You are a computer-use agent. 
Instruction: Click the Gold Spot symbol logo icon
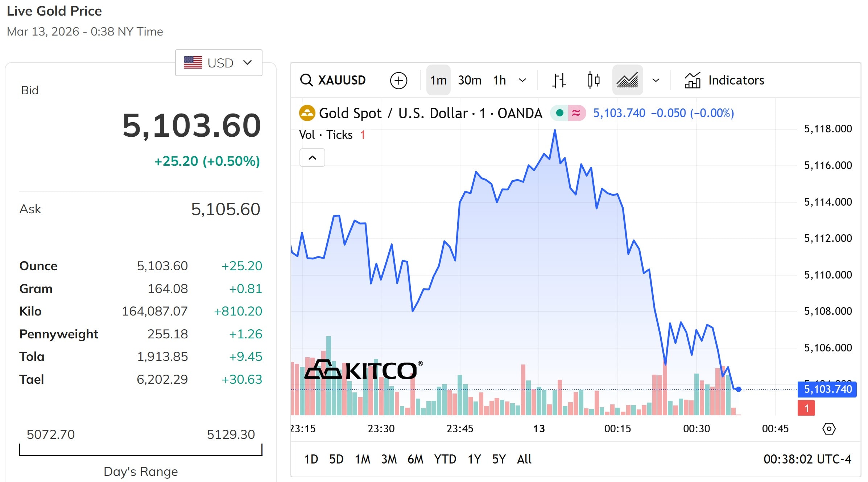tap(307, 113)
